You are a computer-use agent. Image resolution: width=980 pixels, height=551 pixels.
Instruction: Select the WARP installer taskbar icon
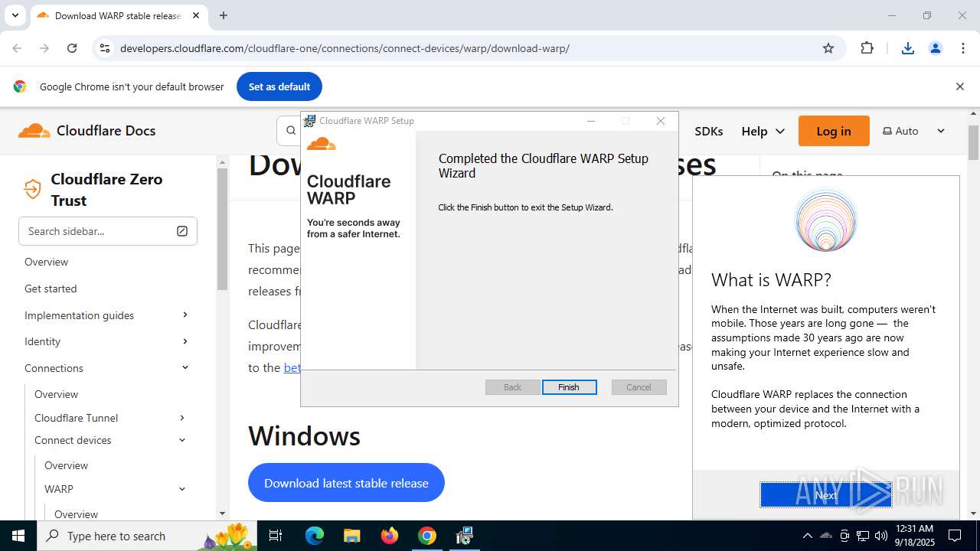coord(465,536)
